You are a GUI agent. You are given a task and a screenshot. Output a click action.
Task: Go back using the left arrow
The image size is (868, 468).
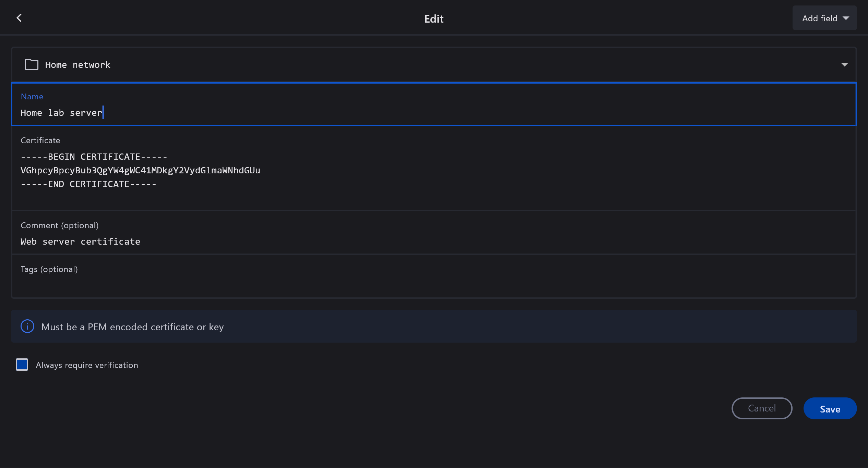[19, 18]
